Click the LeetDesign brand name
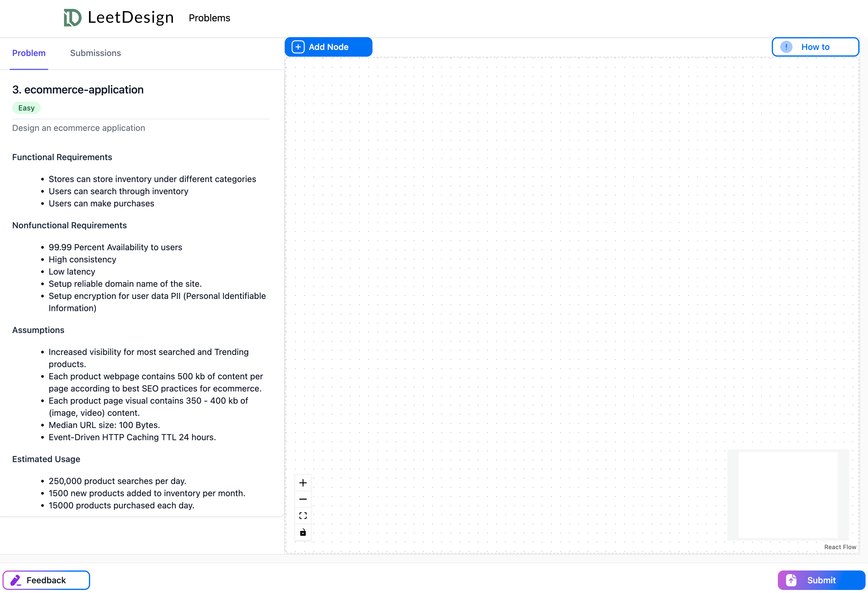 pyautogui.click(x=131, y=18)
